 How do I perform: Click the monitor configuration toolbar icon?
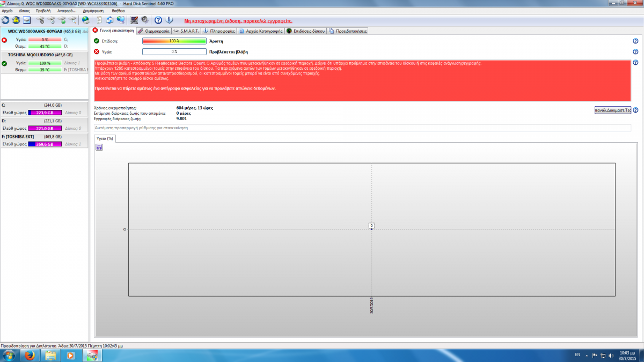coord(134,20)
